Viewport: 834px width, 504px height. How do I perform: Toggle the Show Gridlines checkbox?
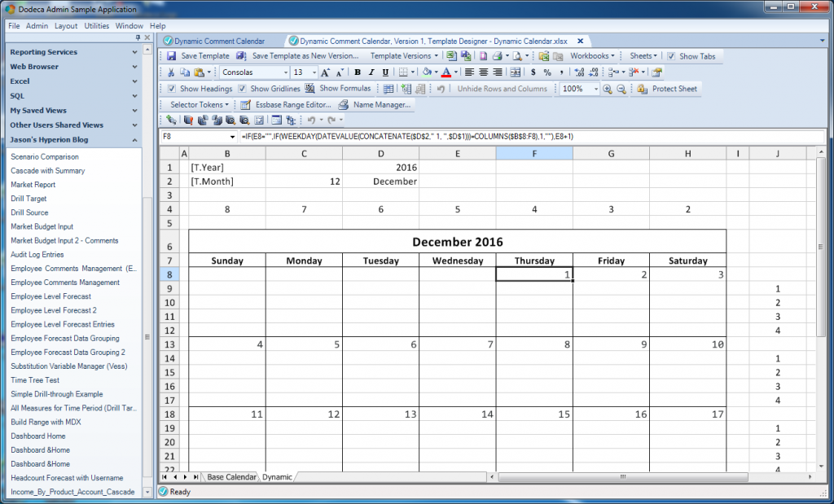tap(240, 88)
